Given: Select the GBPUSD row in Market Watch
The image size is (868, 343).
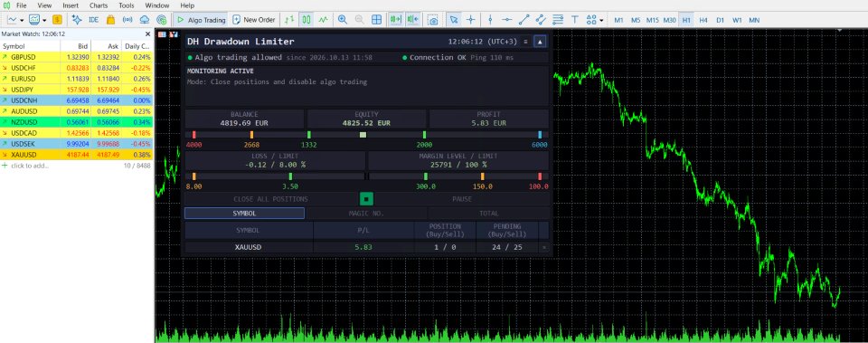Looking at the screenshot, I should (x=76, y=57).
